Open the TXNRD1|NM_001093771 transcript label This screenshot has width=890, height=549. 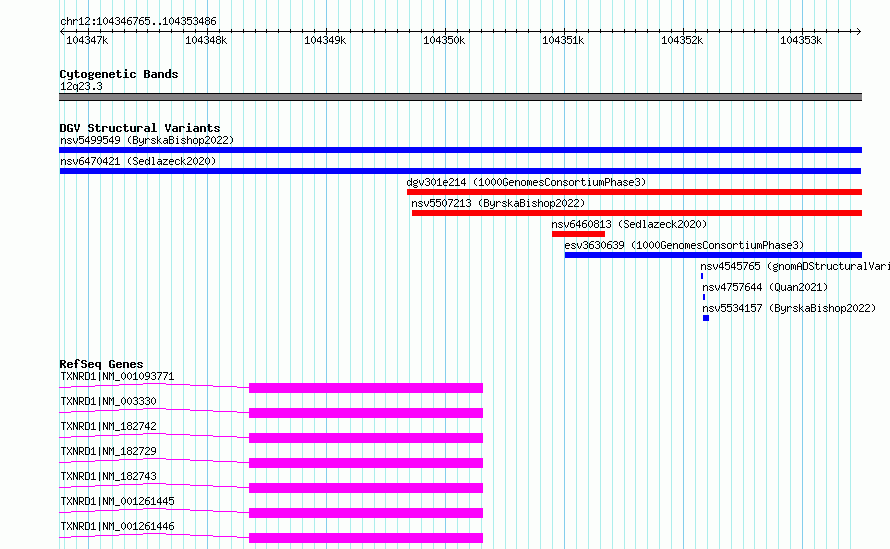point(117,376)
